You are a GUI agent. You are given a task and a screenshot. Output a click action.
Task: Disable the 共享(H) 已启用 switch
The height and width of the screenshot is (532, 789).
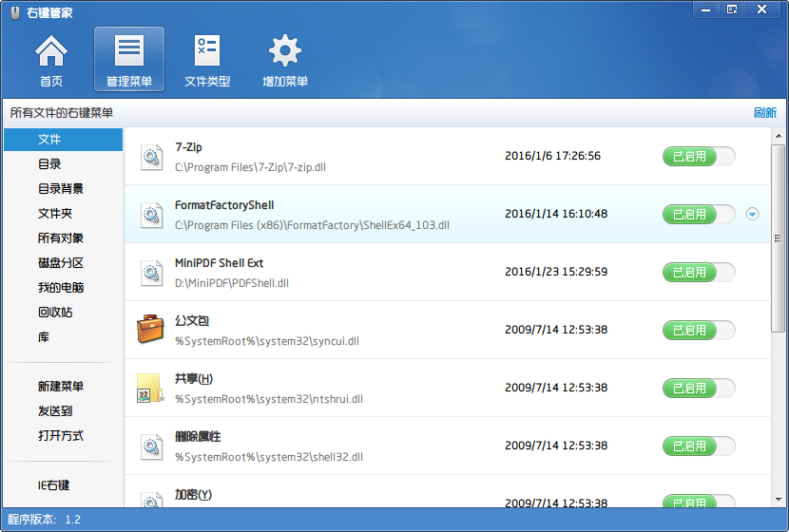699,388
